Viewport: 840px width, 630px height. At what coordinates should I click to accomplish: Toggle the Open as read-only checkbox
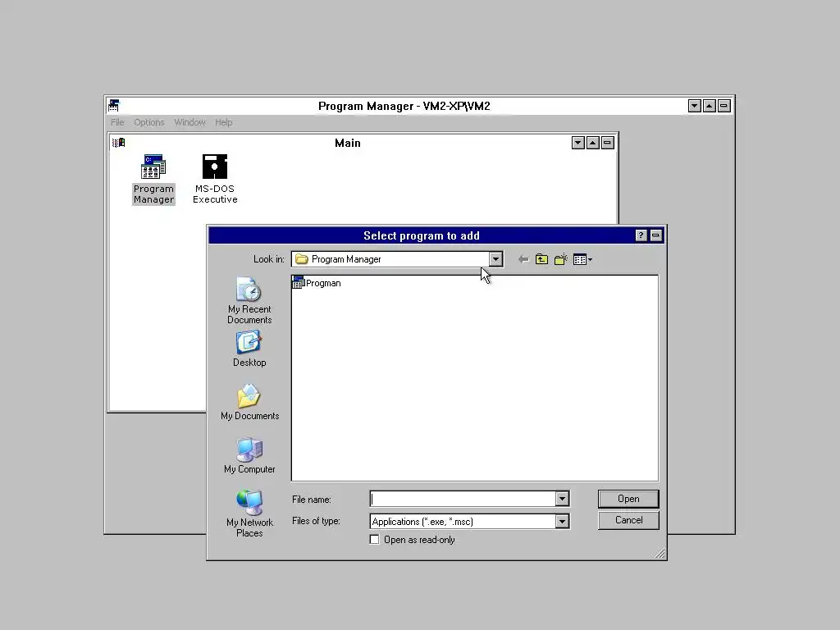374,540
